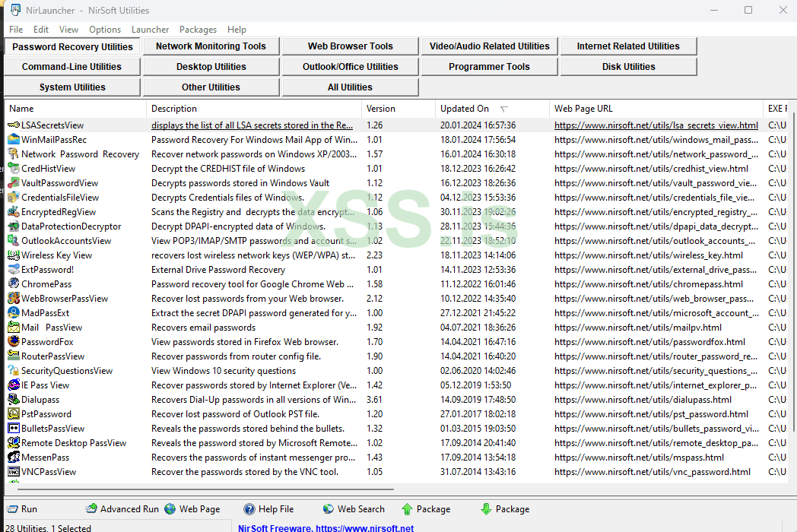This screenshot has height=532, width=797.
Task: Click Advanced Run in the toolbar
Action: [x=122, y=508]
